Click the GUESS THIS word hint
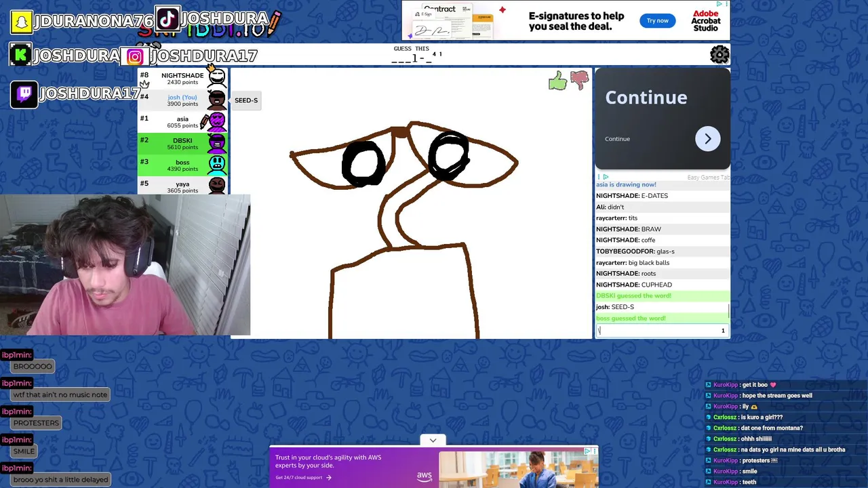Image resolution: width=868 pixels, height=488 pixels. point(412,49)
